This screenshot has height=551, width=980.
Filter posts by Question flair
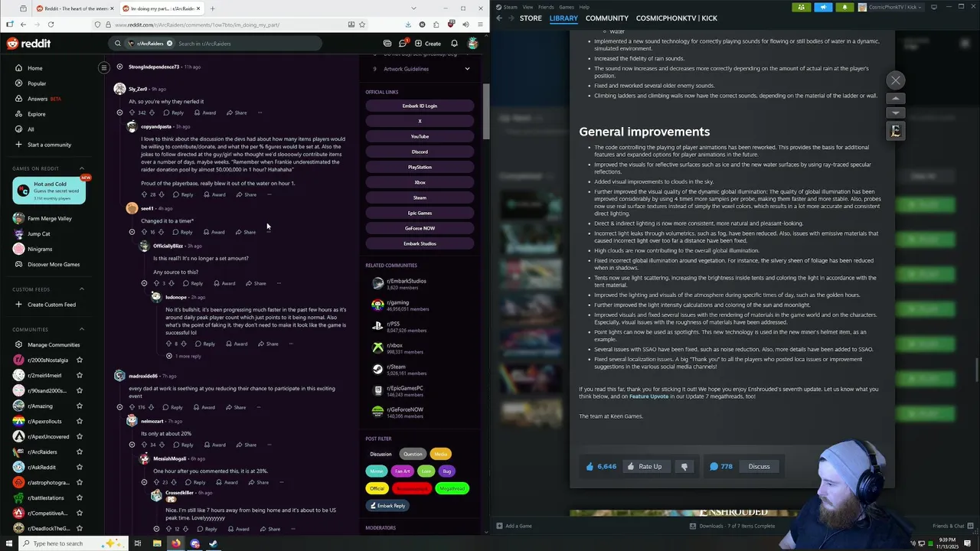(x=413, y=454)
